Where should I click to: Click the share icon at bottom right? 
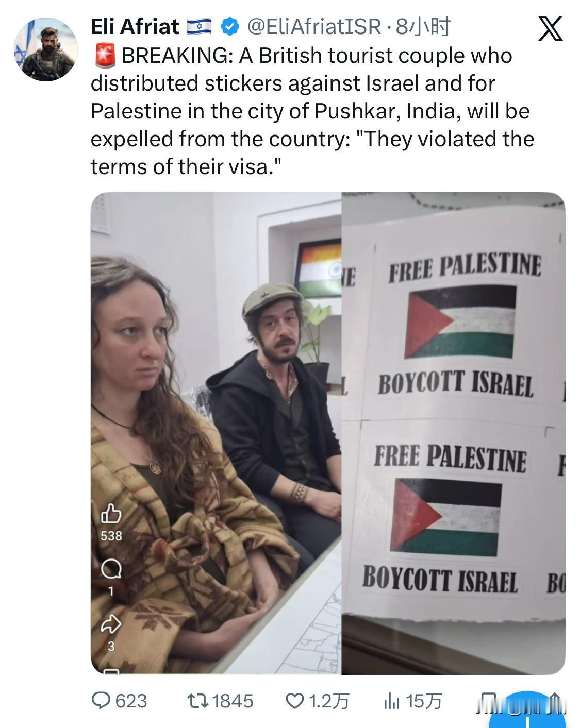tap(556, 702)
